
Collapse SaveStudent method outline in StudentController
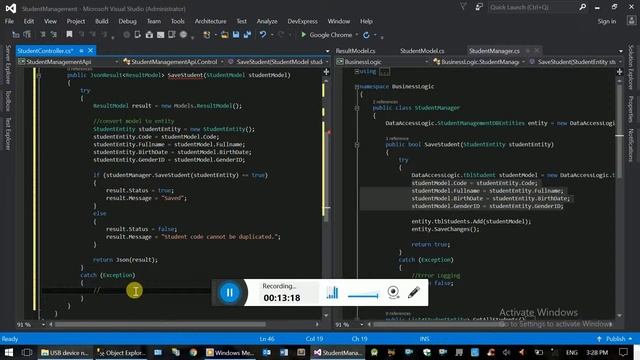click(x=39, y=75)
